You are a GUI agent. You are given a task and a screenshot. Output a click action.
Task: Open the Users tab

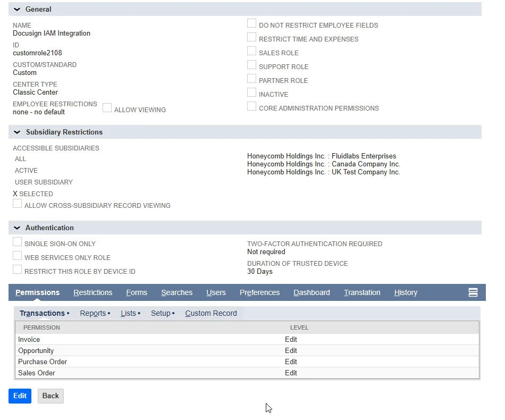216,292
